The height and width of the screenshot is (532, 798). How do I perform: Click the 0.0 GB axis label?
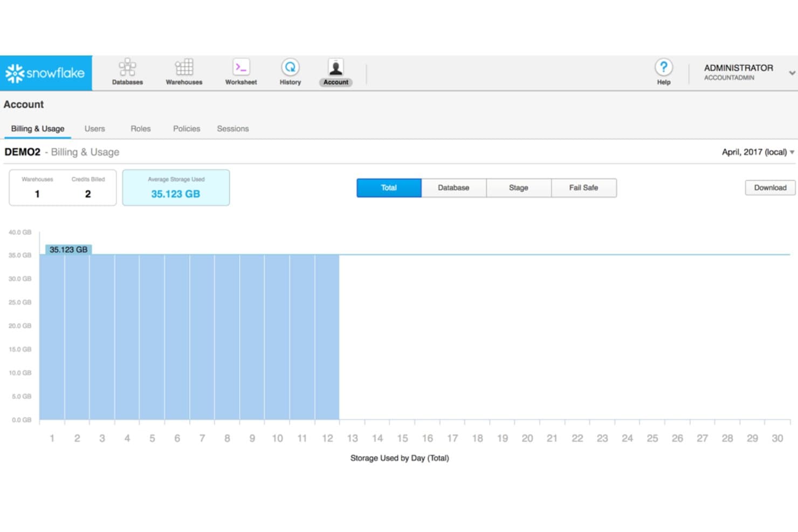click(22, 420)
